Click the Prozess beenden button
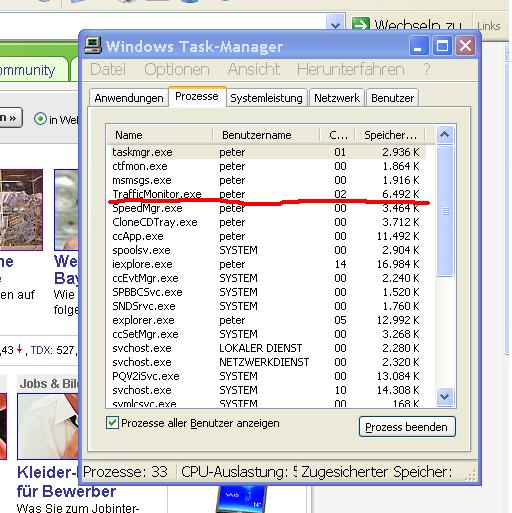 pos(407,427)
